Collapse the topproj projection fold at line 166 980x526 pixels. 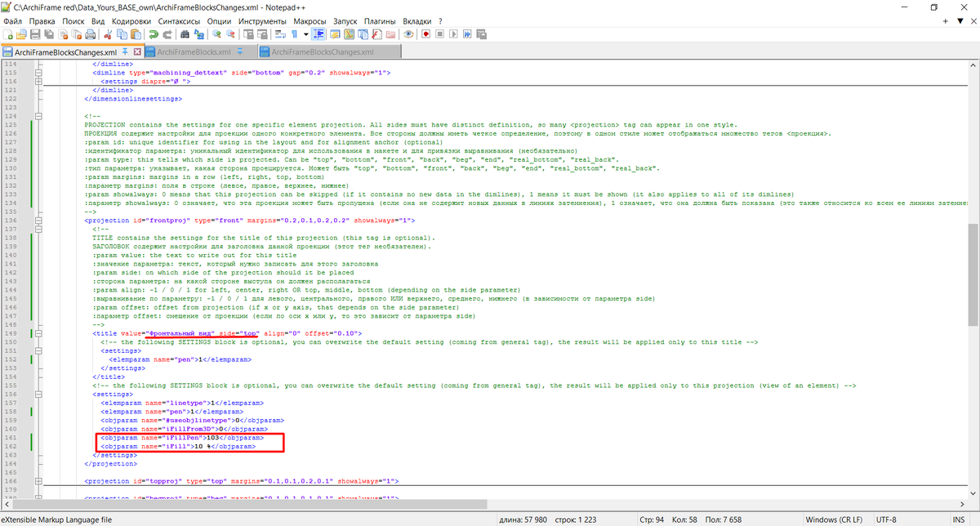pyautogui.click(x=38, y=480)
